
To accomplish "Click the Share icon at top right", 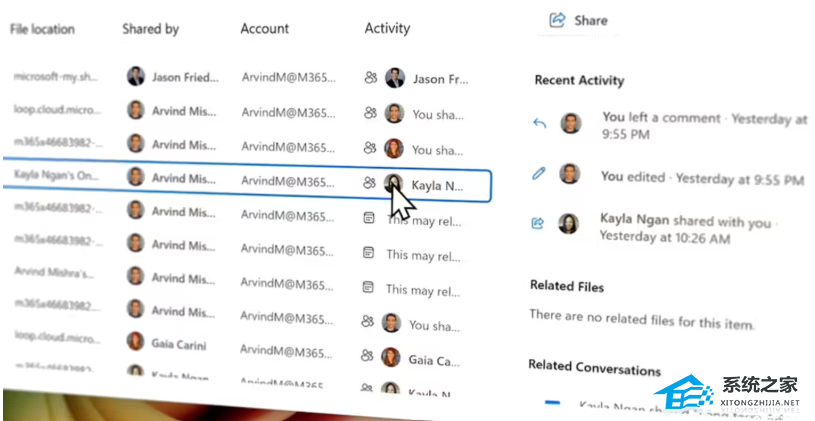I will click(557, 20).
